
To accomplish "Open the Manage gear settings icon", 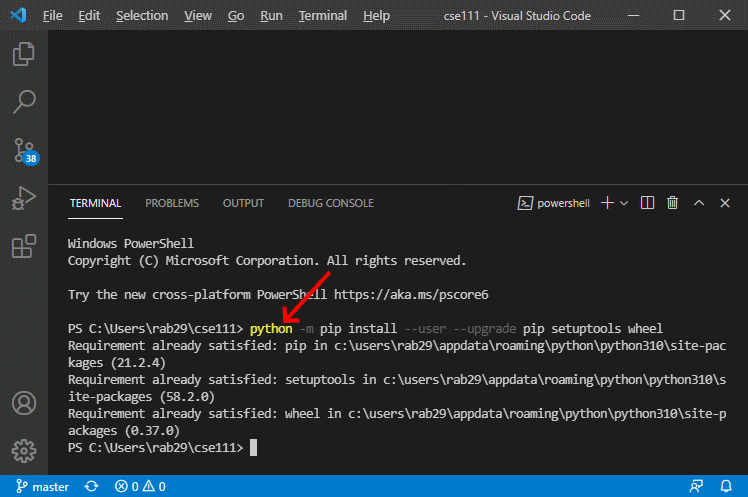I will pyautogui.click(x=24, y=451).
